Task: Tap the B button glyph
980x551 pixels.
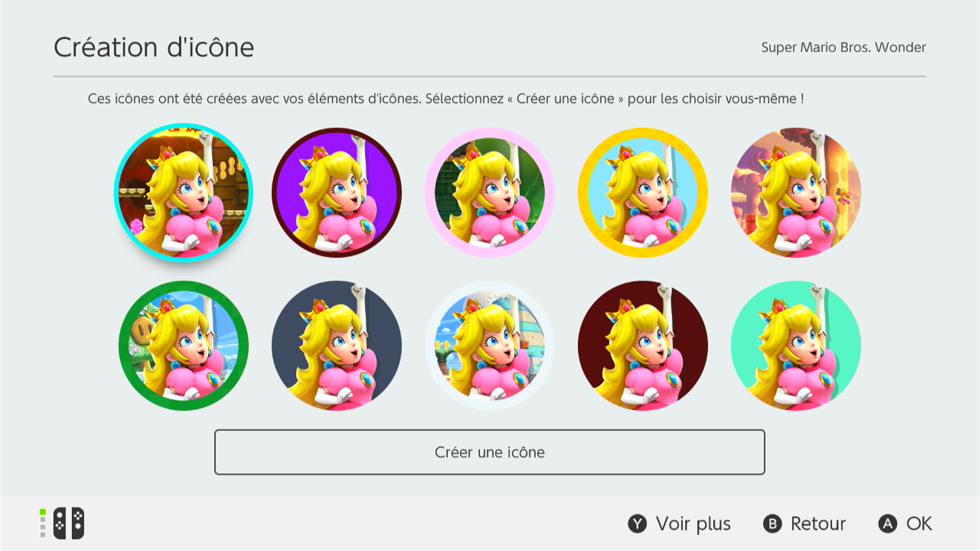Action: tap(772, 524)
